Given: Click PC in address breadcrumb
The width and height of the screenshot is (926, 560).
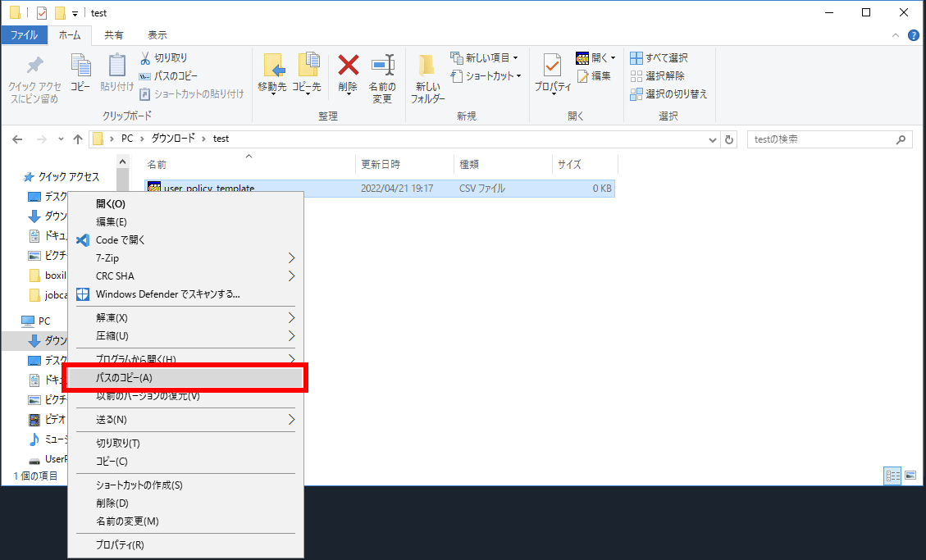Looking at the screenshot, I should click(127, 139).
